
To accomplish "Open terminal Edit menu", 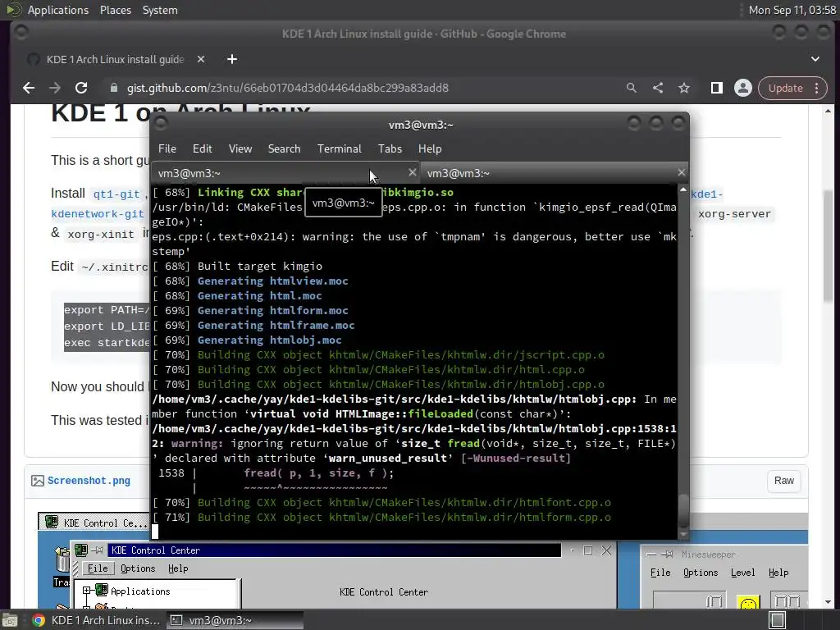I will point(203,149).
